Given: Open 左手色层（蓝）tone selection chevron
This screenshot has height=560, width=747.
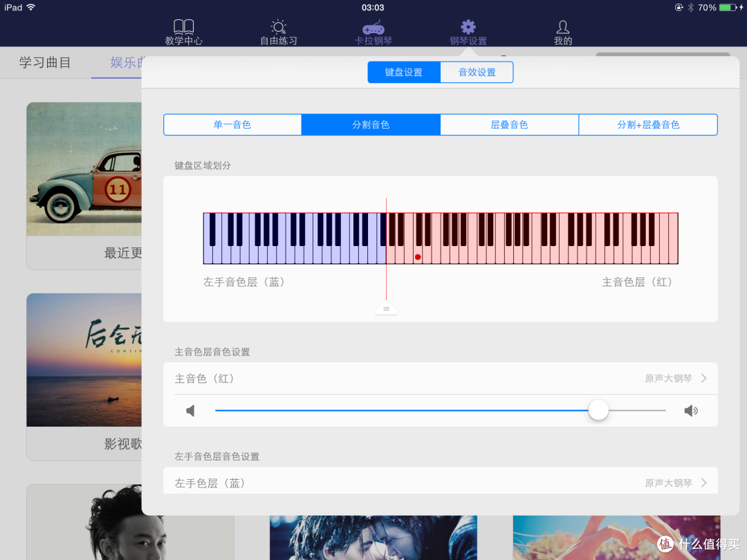Looking at the screenshot, I should pos(704,483).
